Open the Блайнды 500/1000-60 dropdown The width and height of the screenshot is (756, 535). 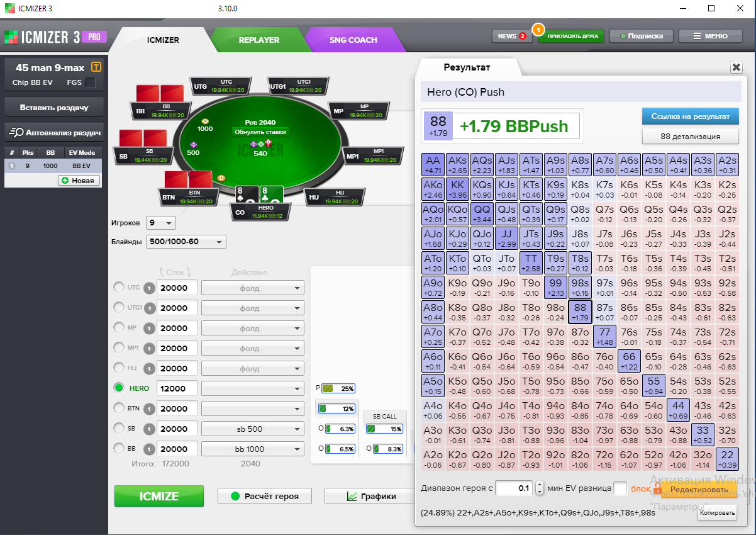tap(186, 242)
